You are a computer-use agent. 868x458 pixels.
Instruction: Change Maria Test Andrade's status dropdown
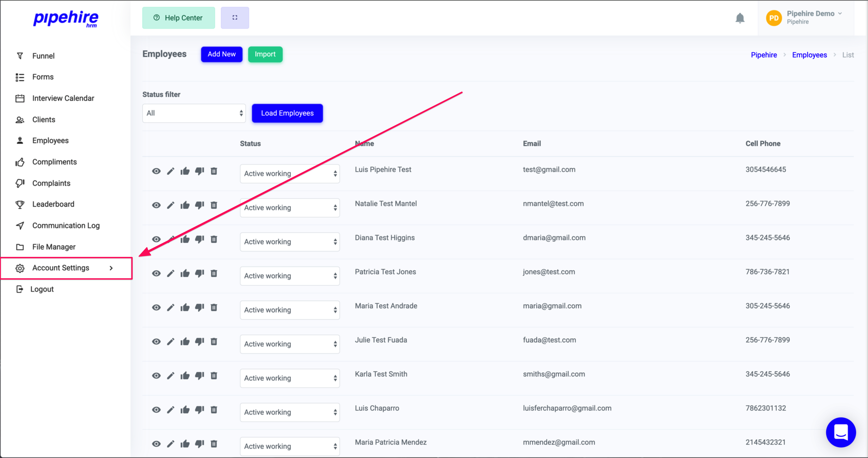[289, 310]
